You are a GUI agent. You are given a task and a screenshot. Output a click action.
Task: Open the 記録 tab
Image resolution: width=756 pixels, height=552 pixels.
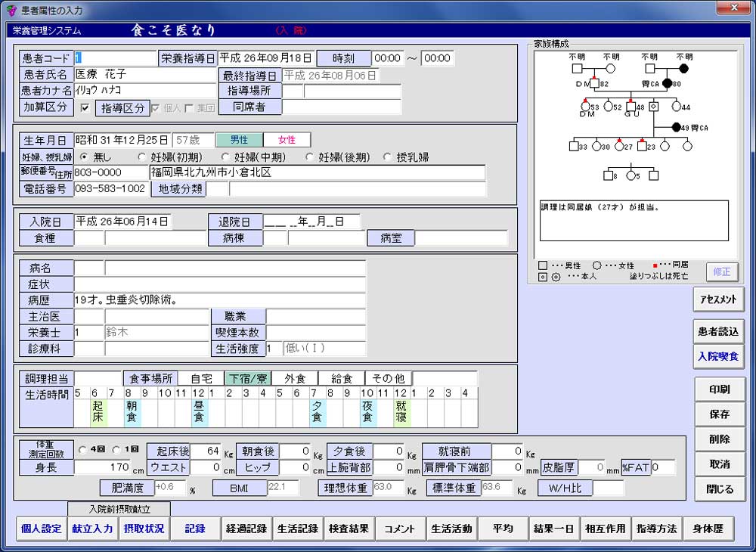195,529
